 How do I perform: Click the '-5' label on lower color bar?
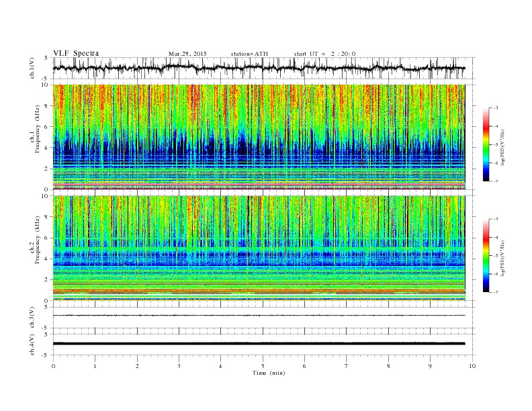coord(495,256)
